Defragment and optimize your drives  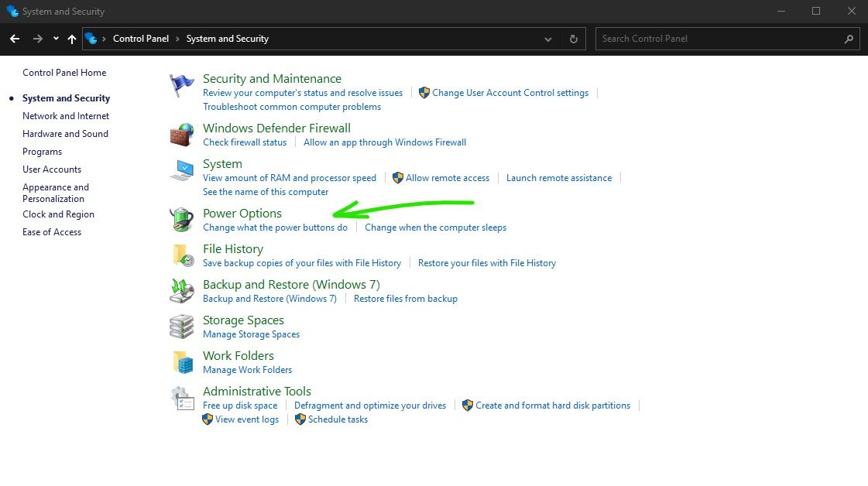point(370,406)
